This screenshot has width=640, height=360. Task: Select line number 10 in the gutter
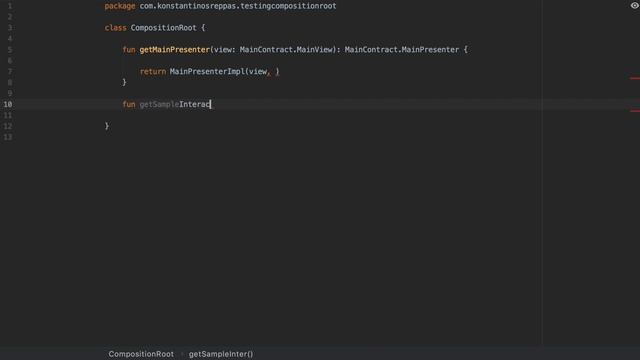point(8,104)
